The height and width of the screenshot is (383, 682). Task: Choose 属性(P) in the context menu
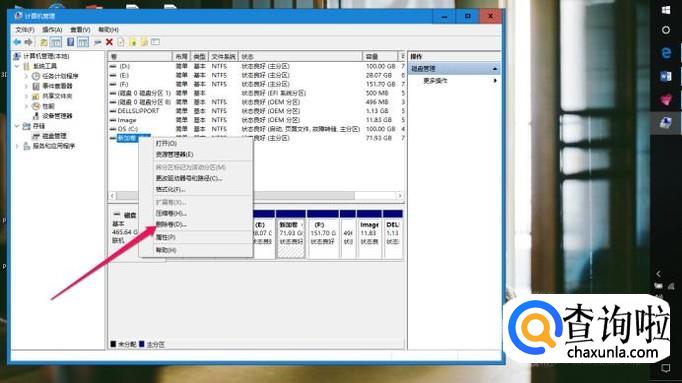(x=196, y=237)
